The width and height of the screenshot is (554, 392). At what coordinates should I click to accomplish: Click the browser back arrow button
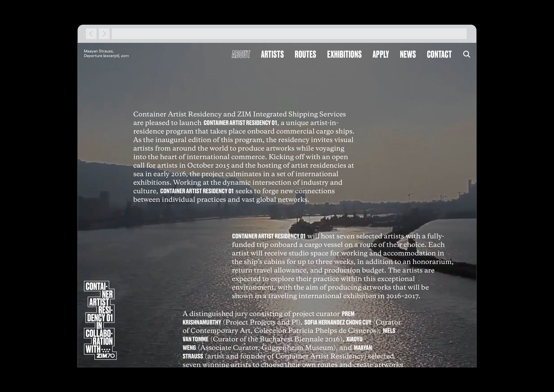pos(91,34)
